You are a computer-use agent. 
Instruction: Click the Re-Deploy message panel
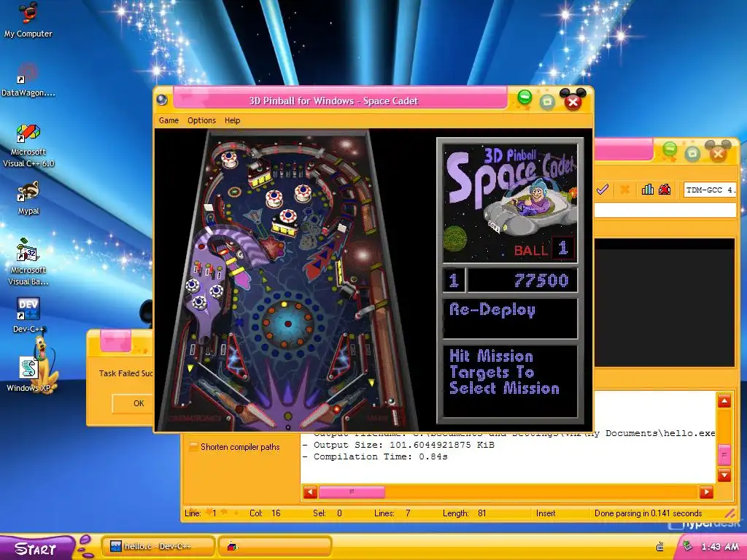click(x=510, y=319)
